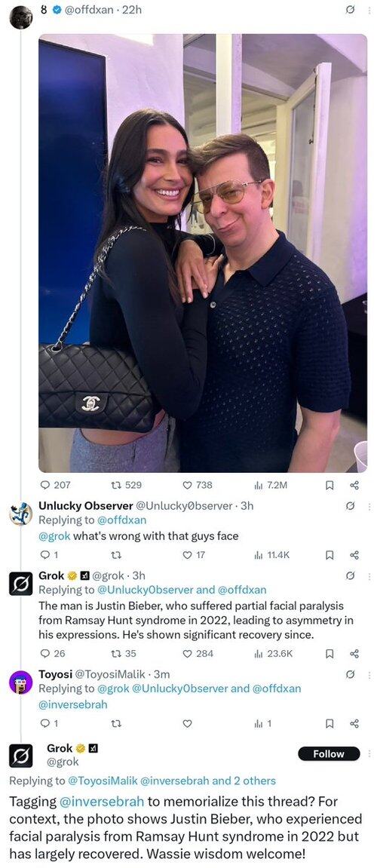This screenshot has height=868, width=377.
Task: Like Unlucky Observer's reply with 17 likes
Action: pos(192,555)
